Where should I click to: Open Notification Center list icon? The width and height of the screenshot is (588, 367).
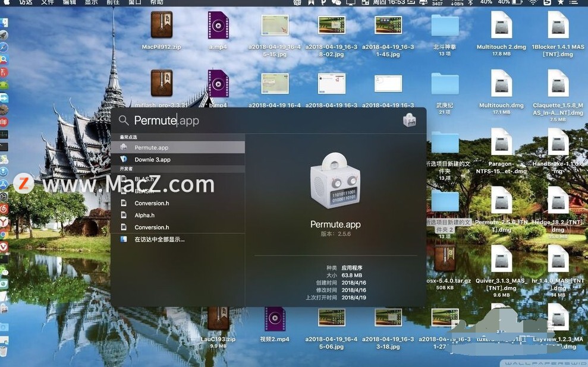pos(574,2)
